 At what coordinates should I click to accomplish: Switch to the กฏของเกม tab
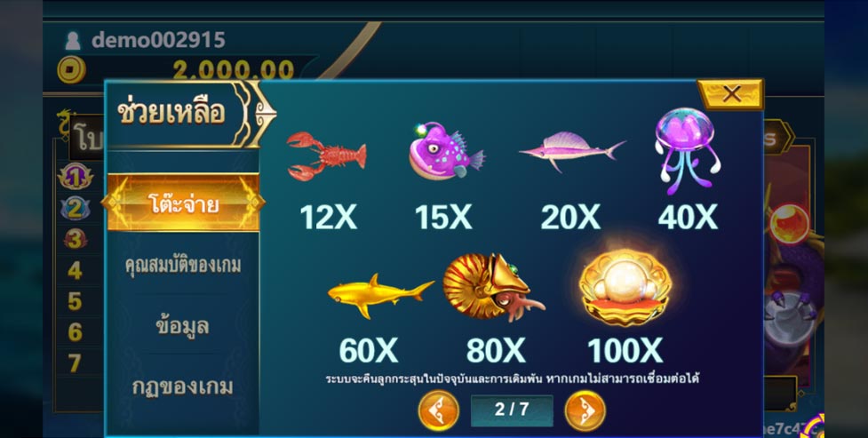coord(183,386)
